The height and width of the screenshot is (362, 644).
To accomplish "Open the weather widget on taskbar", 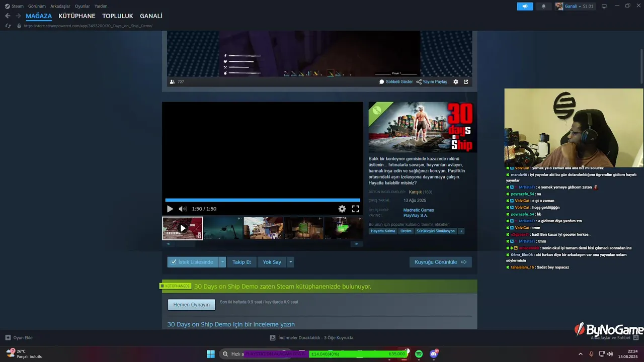I will click(24, 353).
